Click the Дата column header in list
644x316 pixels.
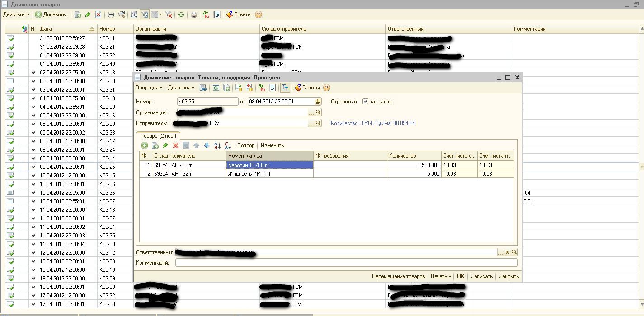pos(67,29)
